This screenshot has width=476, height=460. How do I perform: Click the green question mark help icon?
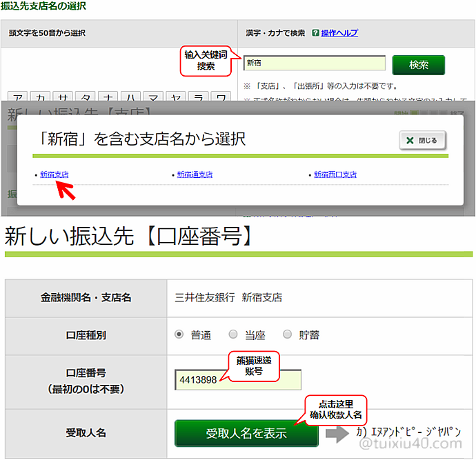click(x=315, y=33)
